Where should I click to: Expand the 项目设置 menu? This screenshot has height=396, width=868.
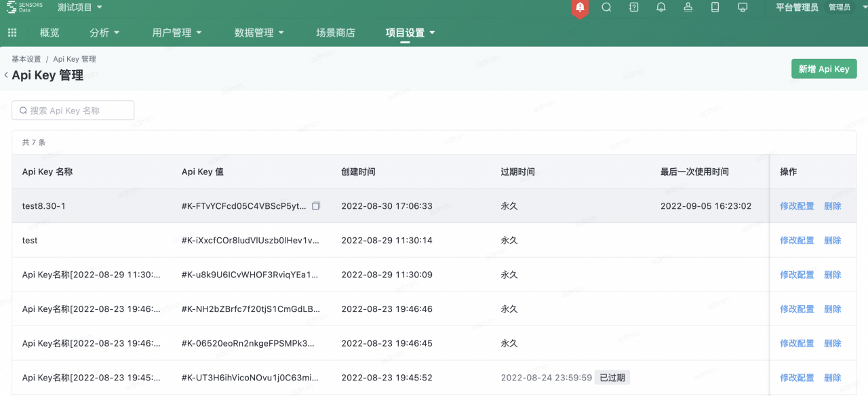tap(410, 33)
